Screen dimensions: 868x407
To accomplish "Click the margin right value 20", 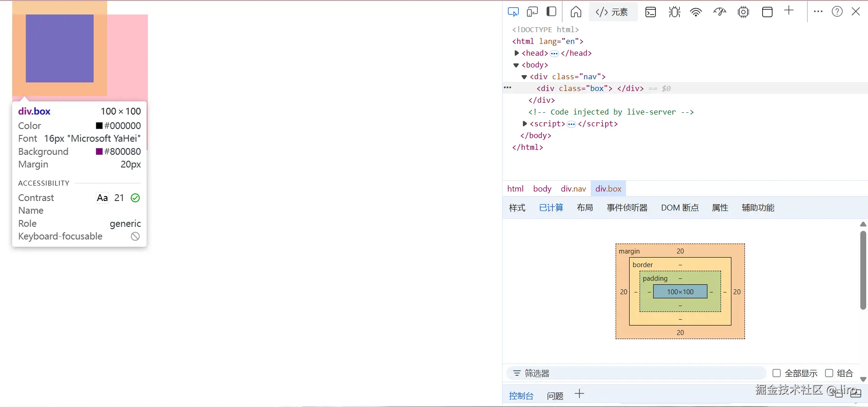I will tap(737, 292).
